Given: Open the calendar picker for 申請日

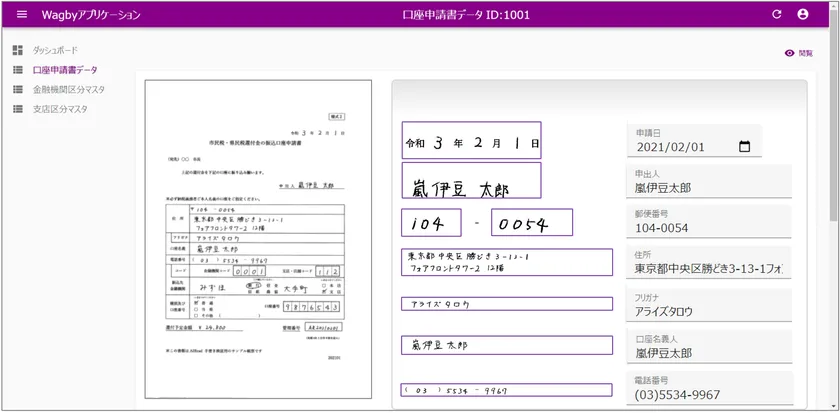Looking at the screenshot, I should click(x=744, y=147).
